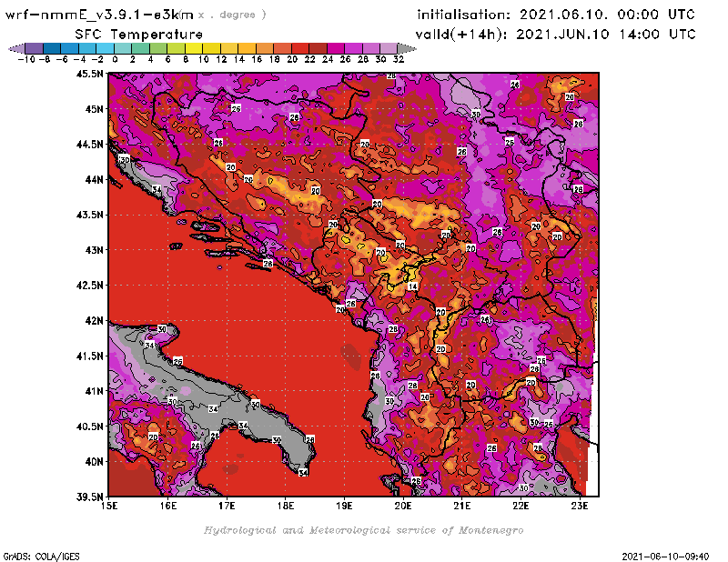This screenshot has width=728, height=562.
Task: Pick the legend swatch between 28 and 30
Action: [371, 48]
